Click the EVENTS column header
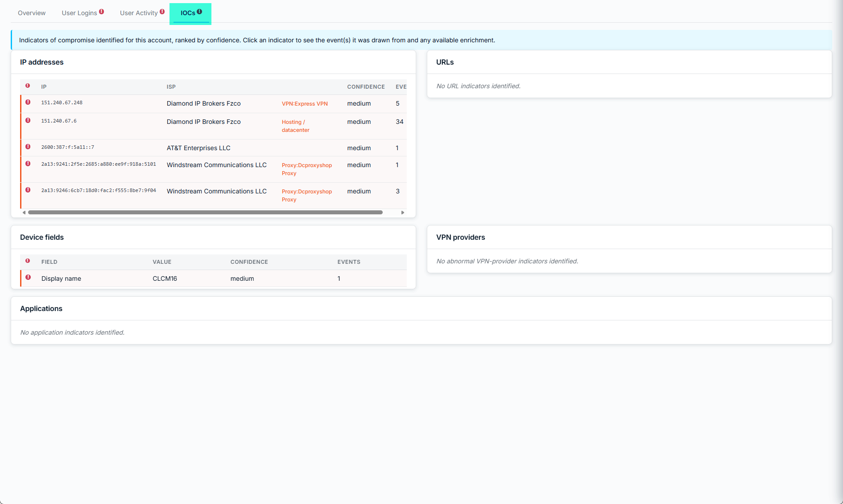Viewport: 843px width, 504px height. point(349,262)
